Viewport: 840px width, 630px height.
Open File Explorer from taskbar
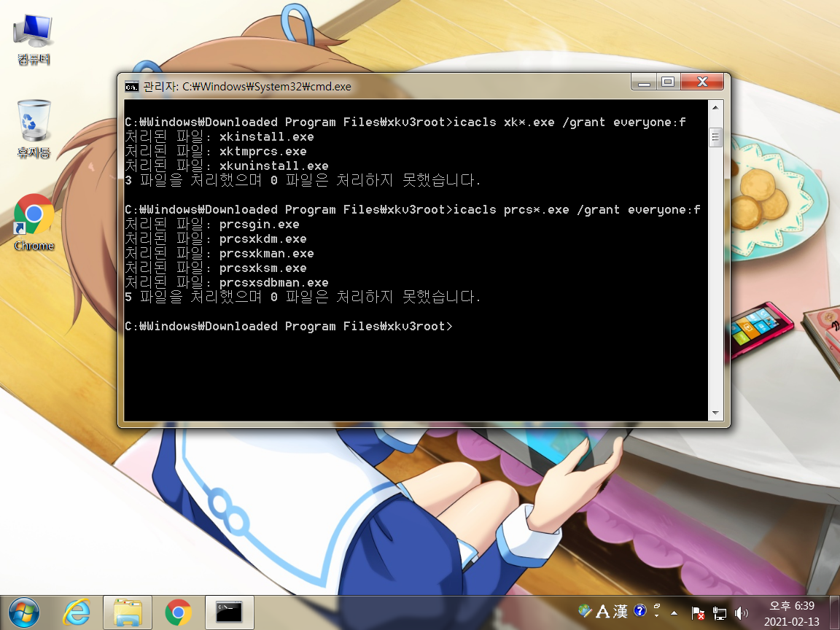coord(128,612)
